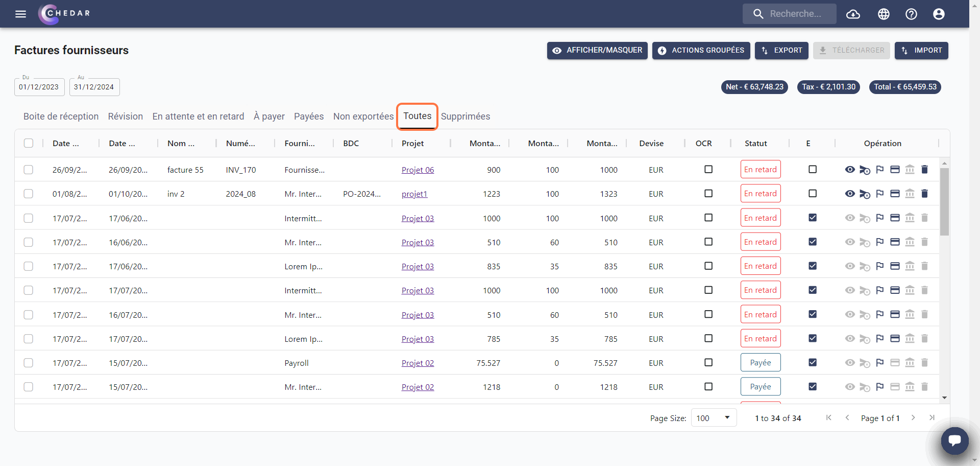Click the table vertical scrollbar thumb
The image size is (980, 466).
click(944, 201)
